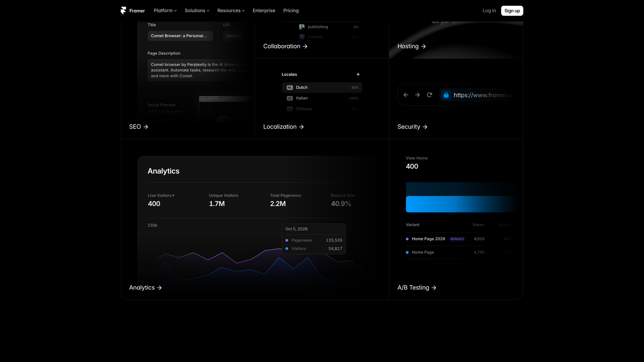
Task: Open the SEO feature link
Action: click(139, 127)
